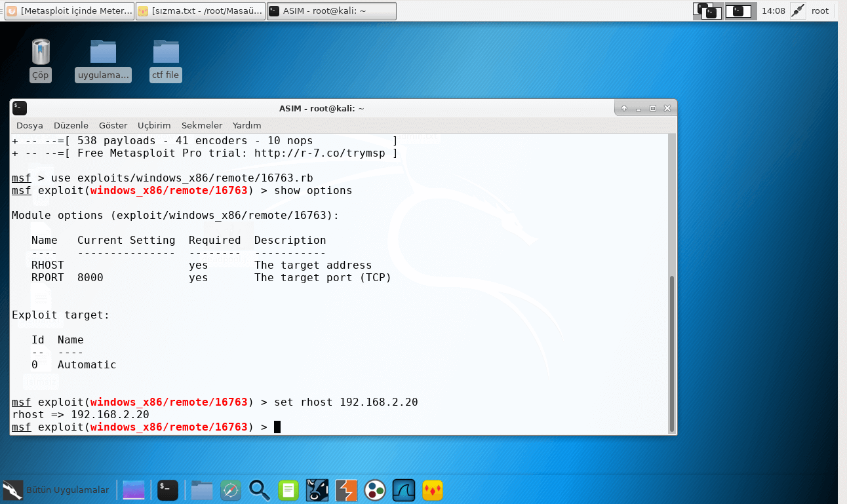
Task: Open the Düzenle menu in terminal
Action: [71, 125]
